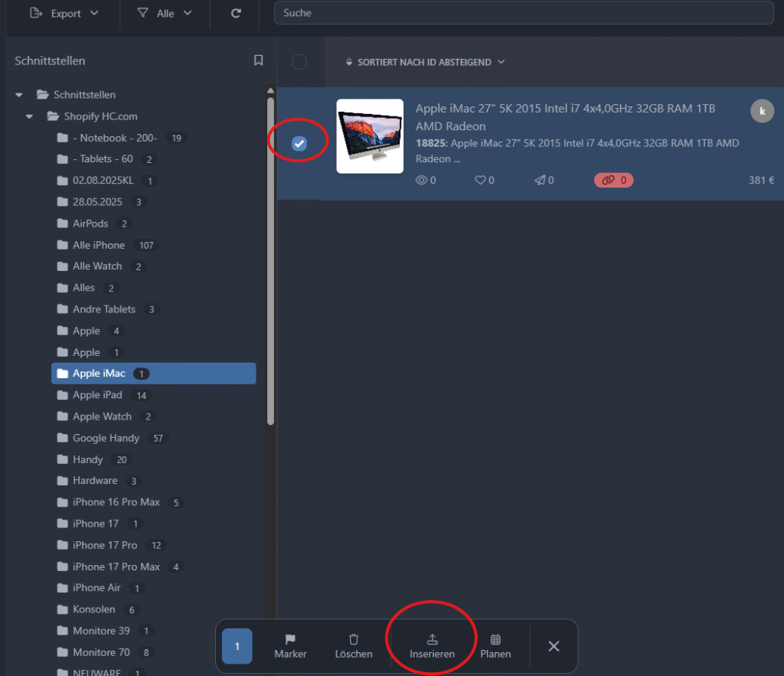The image size is (784, 676).
Task: Toggle the select-all circle checkbox
Action: point(299,62)
